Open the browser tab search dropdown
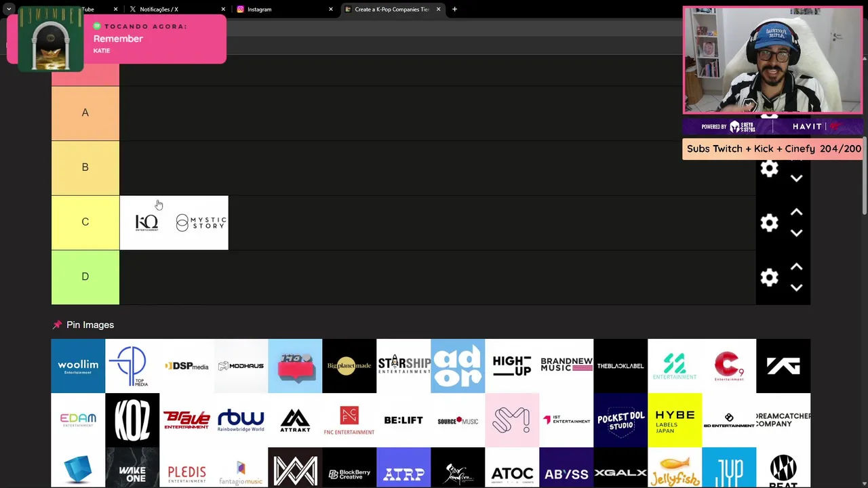 point(9,9)
